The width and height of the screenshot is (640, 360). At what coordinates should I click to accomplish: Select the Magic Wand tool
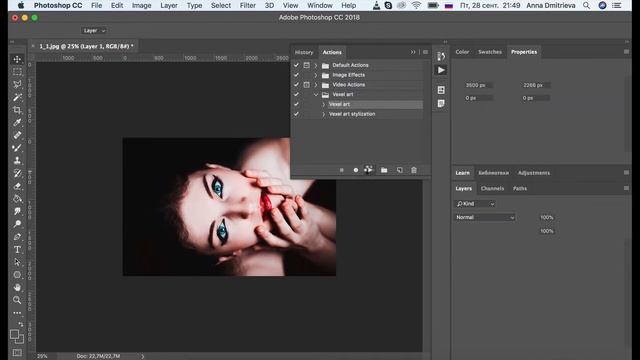click(17, 97)
